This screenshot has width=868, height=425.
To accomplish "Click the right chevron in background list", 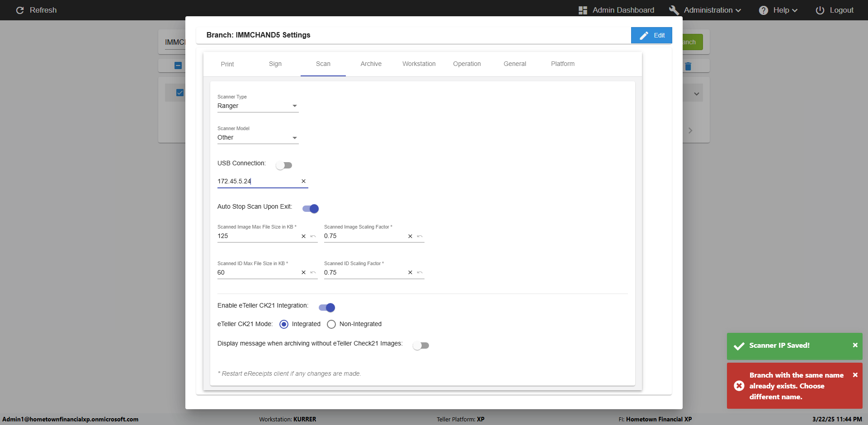I will tap(690, 131).
